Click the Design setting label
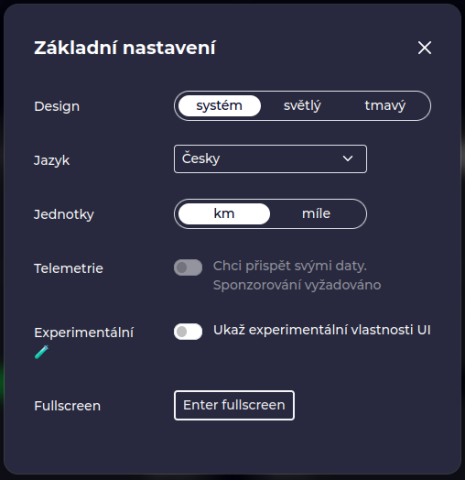 (x=57, y=107)
